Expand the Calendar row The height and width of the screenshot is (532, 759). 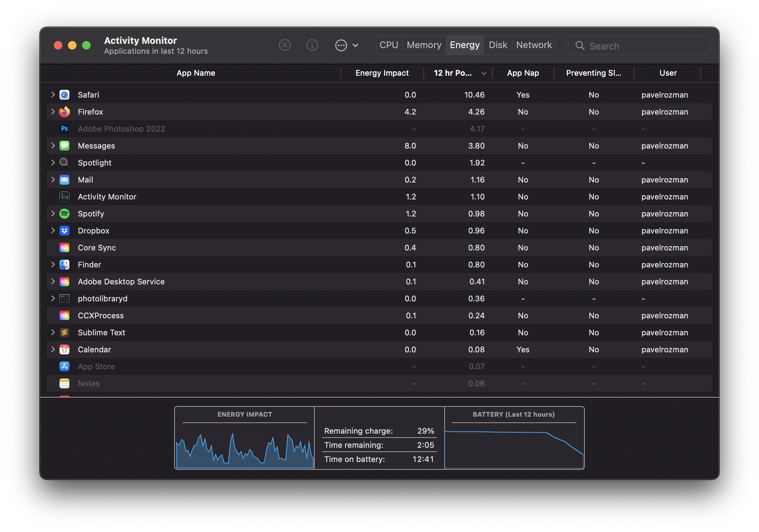53,349
